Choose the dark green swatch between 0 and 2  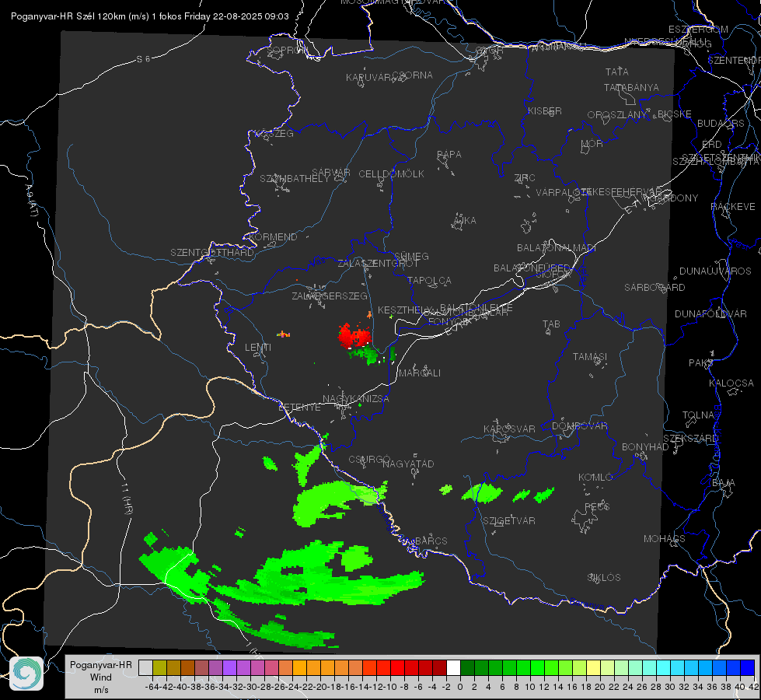click(x=467, y=668)
